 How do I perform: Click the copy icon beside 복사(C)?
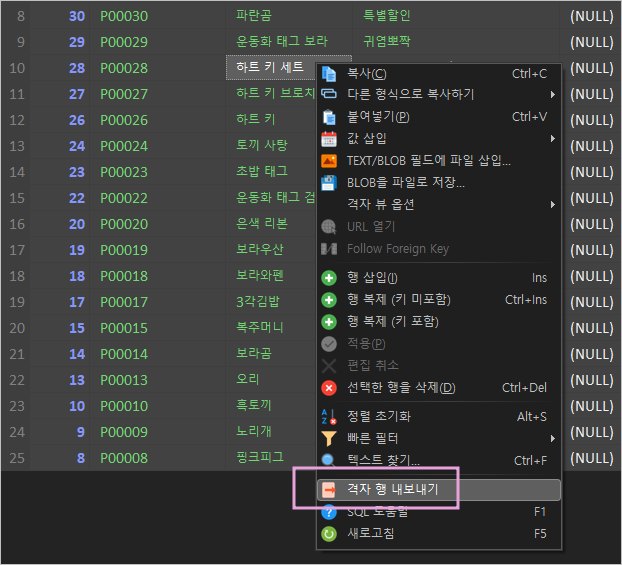tap(329, 74)
